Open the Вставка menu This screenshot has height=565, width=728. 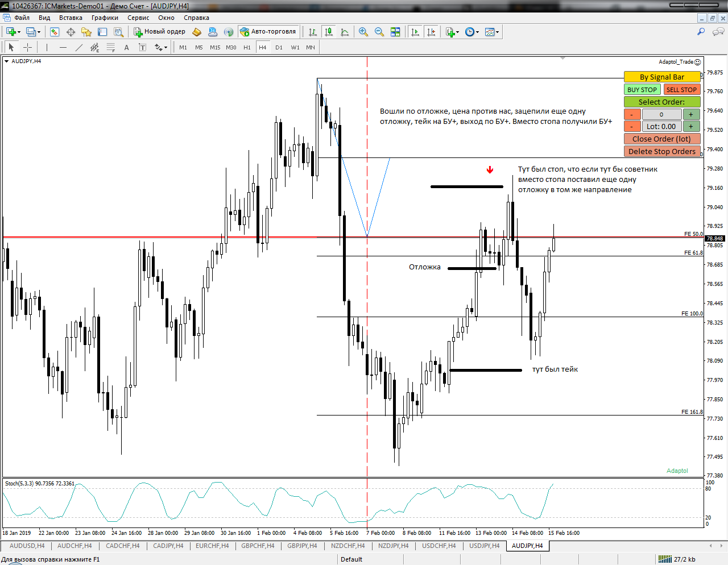pyautogui.click(x=71, y=18)
